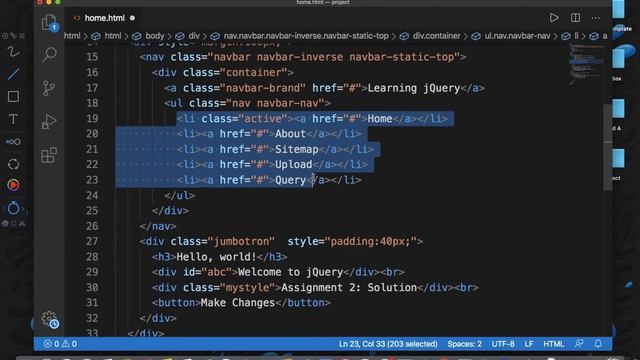Image resolution: width=640 pixels, height=360 pixels.
Task: Click the 'abc' id value on line 29
Action: coord(216,272)
